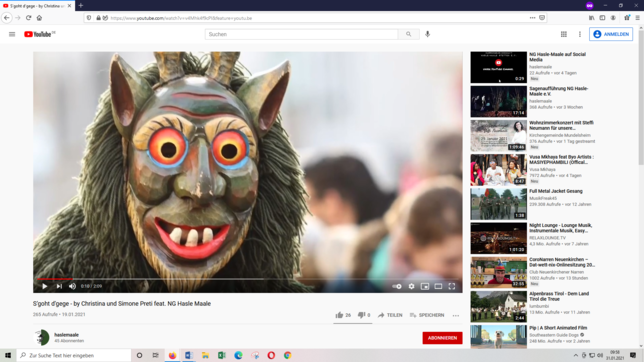Toggle the Firefox sidebar view
This screenshot has height=362, width=644.
[x=602, y=18]
